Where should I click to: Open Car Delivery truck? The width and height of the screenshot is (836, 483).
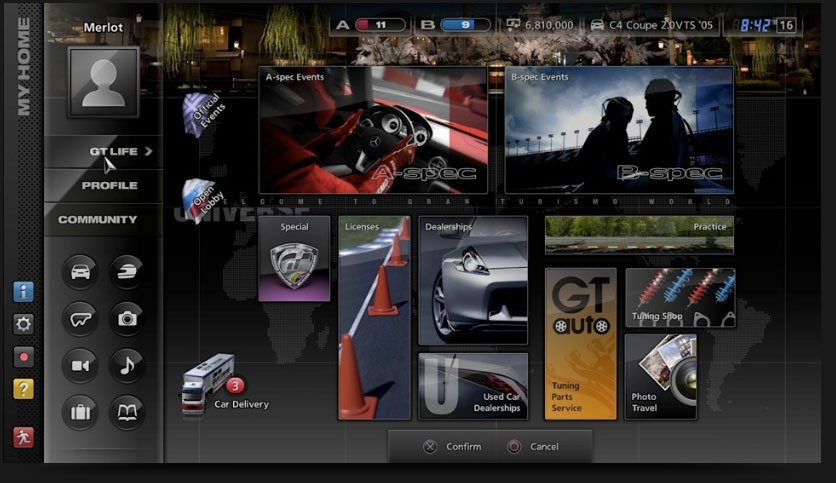(x=208, y=385)
